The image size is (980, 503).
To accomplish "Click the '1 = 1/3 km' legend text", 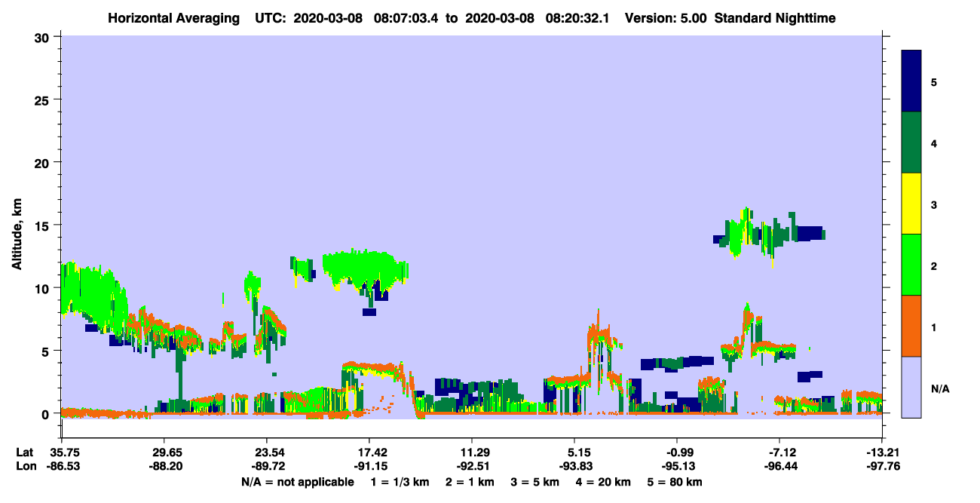I will coord(400,482).
